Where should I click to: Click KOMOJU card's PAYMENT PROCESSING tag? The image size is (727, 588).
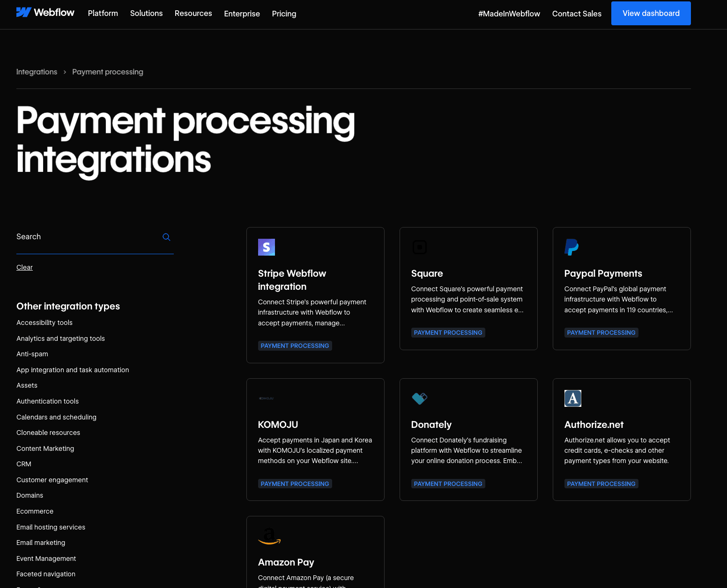[x=295, y=484]
